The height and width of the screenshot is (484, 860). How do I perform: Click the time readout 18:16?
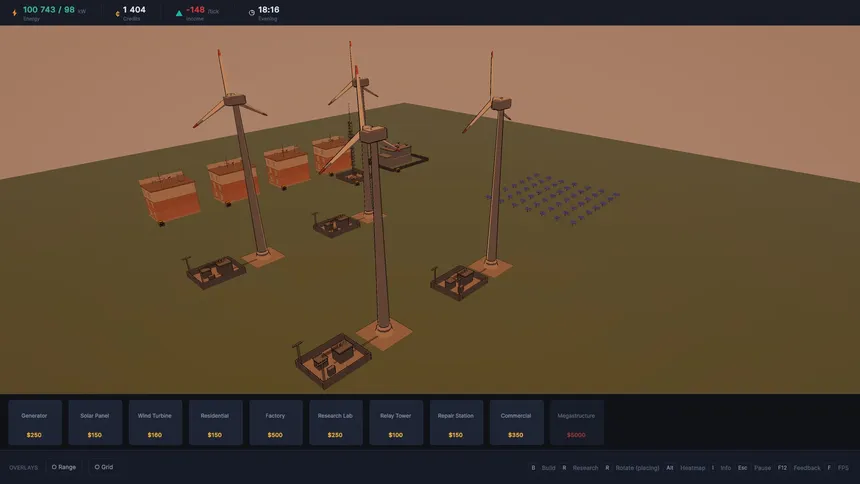pos(269,10)
